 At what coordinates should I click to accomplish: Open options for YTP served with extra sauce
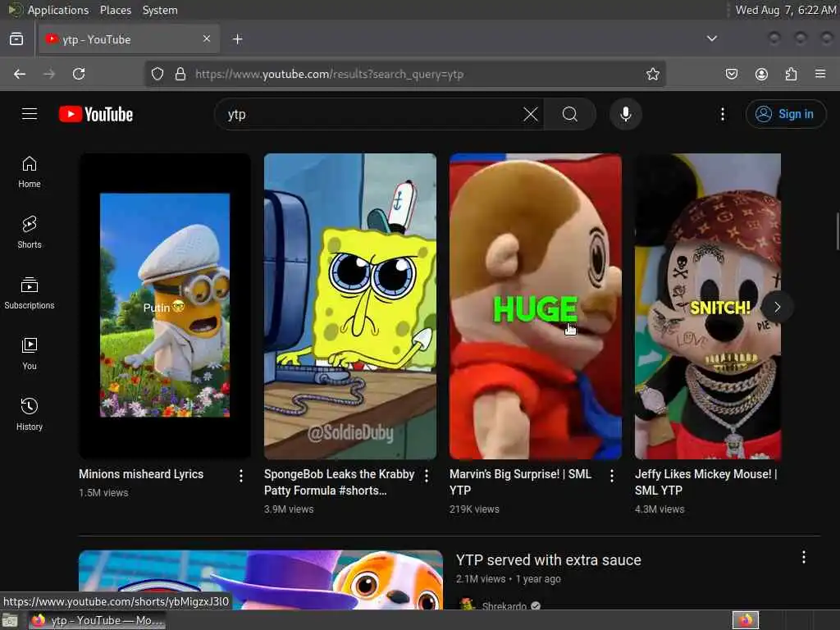click(x=804, y=558)
